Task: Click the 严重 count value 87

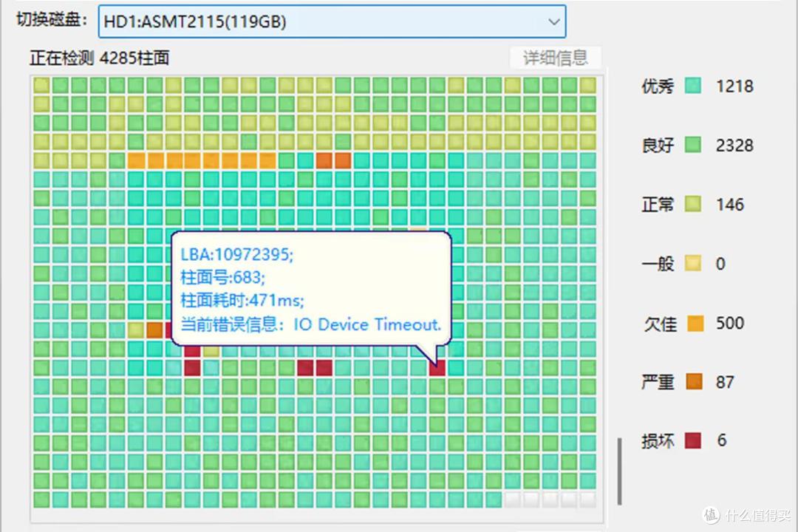Action: click(x=725, y=382)
